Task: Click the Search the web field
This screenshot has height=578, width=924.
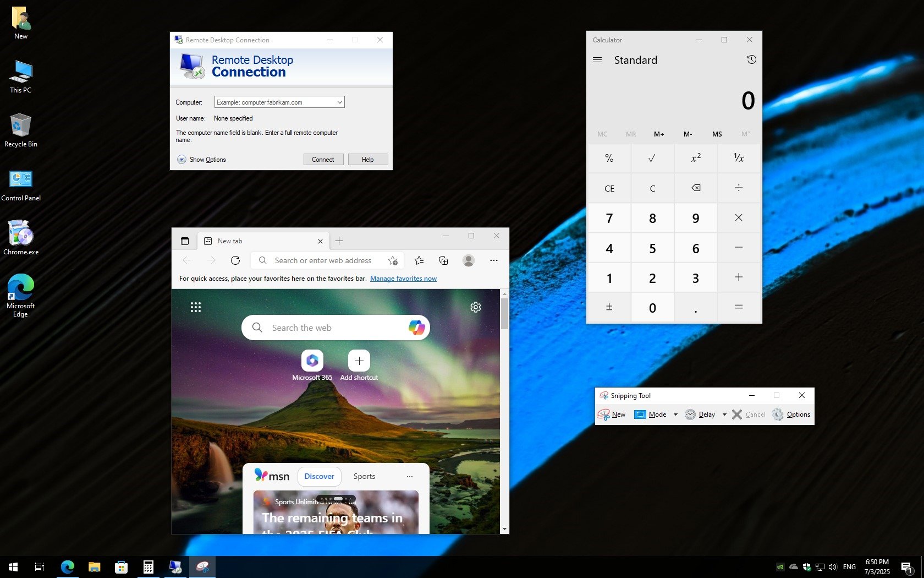Action: coord(335,328)
